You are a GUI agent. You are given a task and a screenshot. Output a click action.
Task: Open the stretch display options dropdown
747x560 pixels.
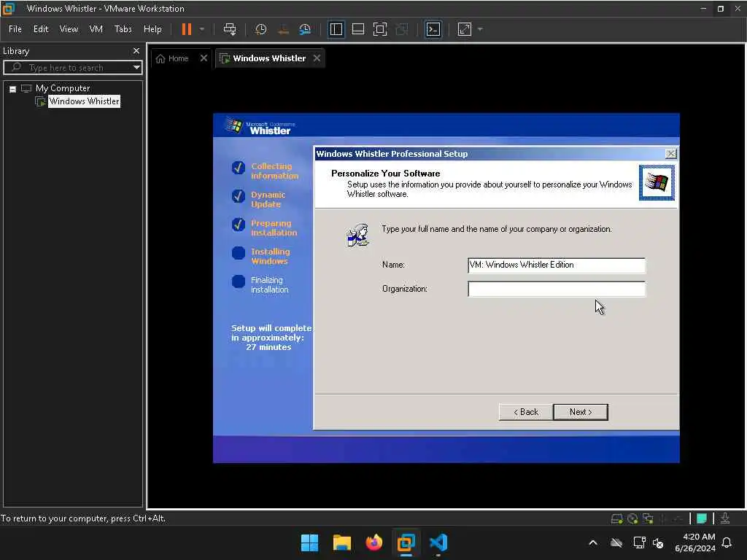(480, 29)
